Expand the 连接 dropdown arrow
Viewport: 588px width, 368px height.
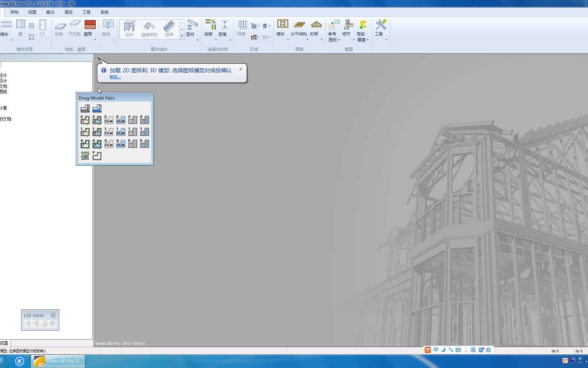(216, 40)
